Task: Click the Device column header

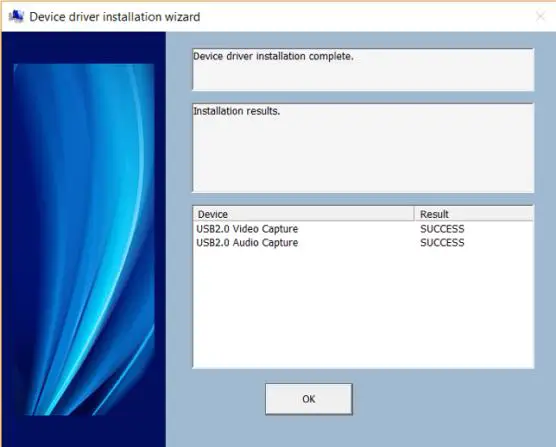Action: [x=304, y=214]
